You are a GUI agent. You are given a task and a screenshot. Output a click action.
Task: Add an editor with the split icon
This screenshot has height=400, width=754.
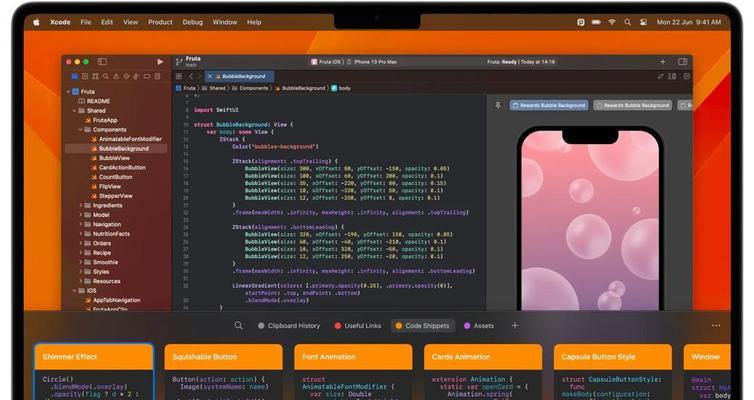click(x=687, y=76)
